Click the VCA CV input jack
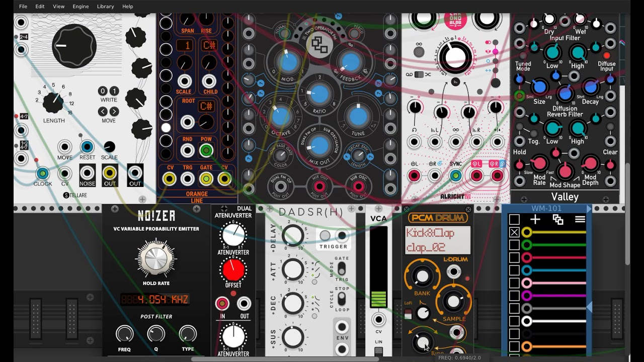Screen dimensions: 644x362 pos(378,320)
